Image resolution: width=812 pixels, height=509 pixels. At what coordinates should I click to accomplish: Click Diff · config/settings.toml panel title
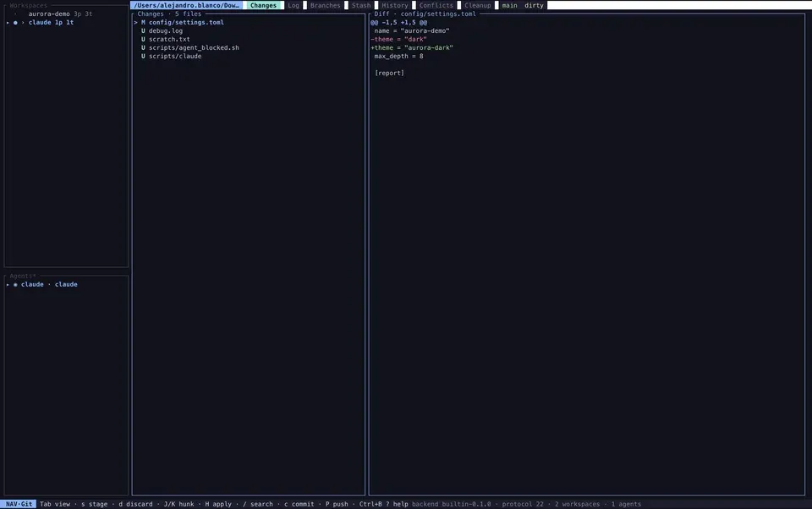(x=425, y=14)
